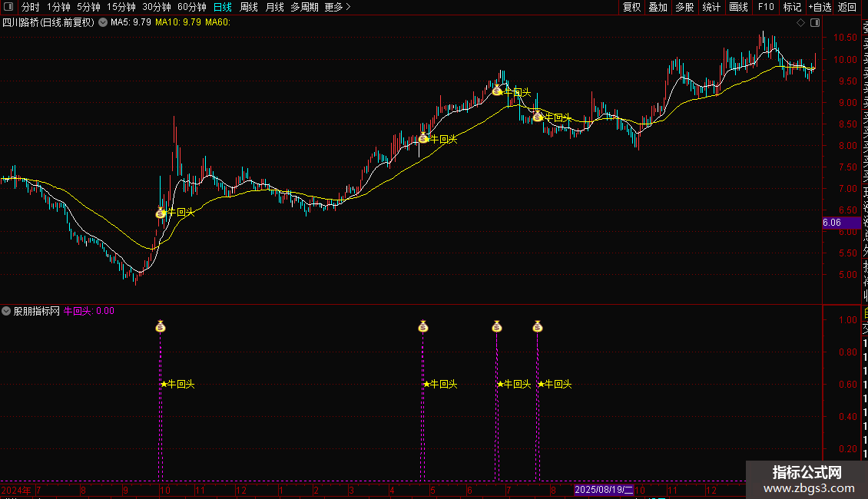Click the 返回 back button

coord(847,7)
